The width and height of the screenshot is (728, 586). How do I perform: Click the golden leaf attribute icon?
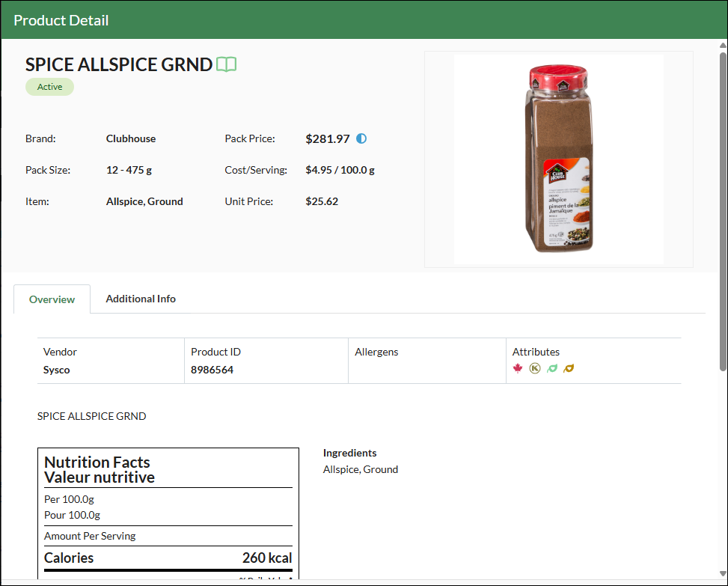(x=569, y=369)
